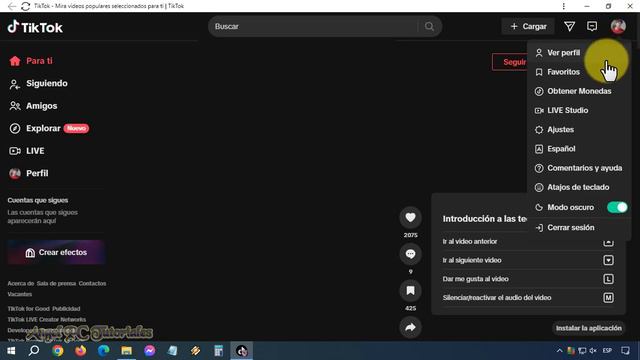Screen dimensions: 640x360
Task: Open Publicidad footer link
Action: point(66,309)
